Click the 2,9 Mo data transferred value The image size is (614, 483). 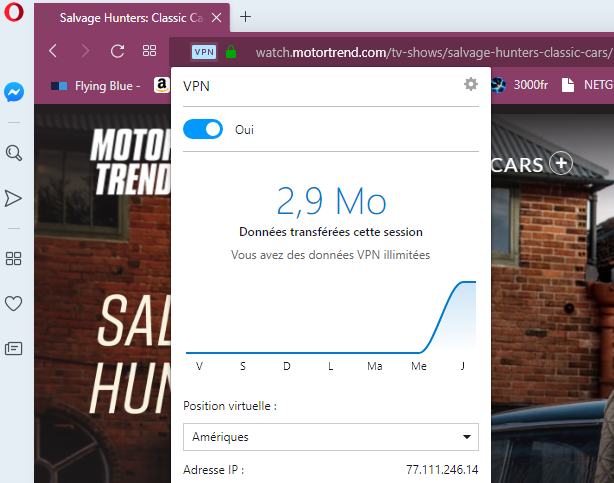pyautogui.click(x=331, y=201)
